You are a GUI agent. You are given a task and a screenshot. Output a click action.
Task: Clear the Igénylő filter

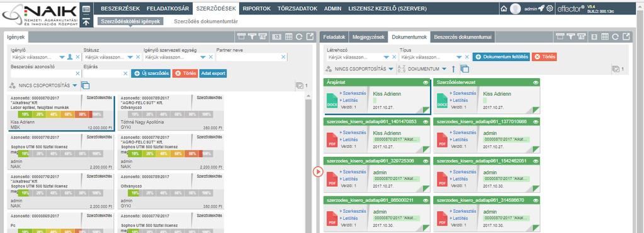(x=77, y=57)
